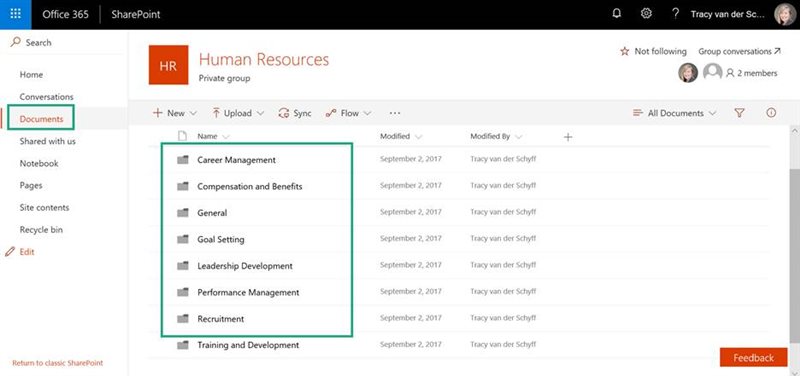This screenshot has width=800, height=376.
Task: Open the Human Resources site title
Action: pos(264,60)
